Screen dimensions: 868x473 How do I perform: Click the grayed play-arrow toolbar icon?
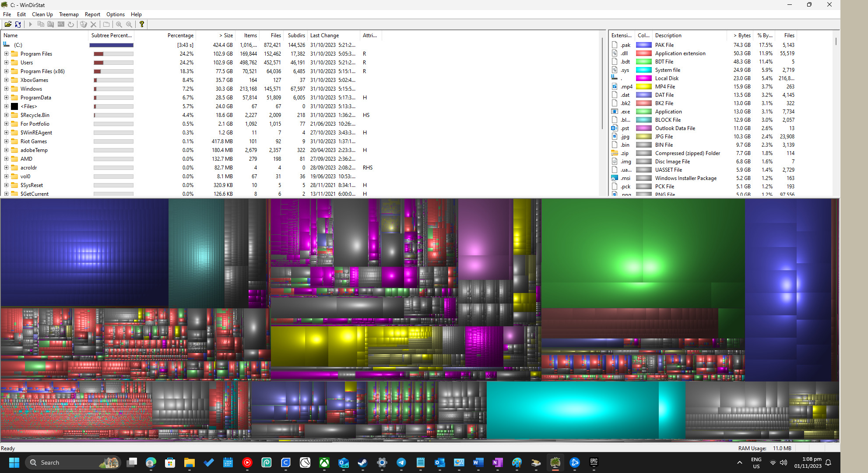pyautogui.click(x=31, y=25)
